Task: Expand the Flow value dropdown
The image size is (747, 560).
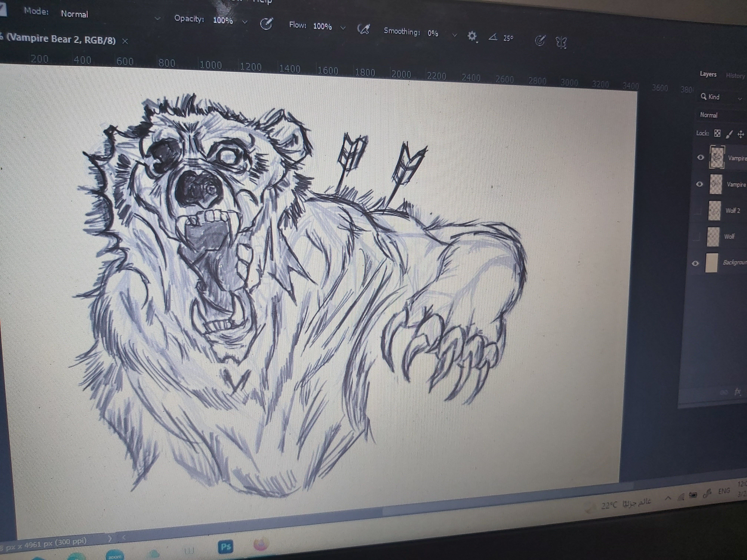Action: pos(343,28)
